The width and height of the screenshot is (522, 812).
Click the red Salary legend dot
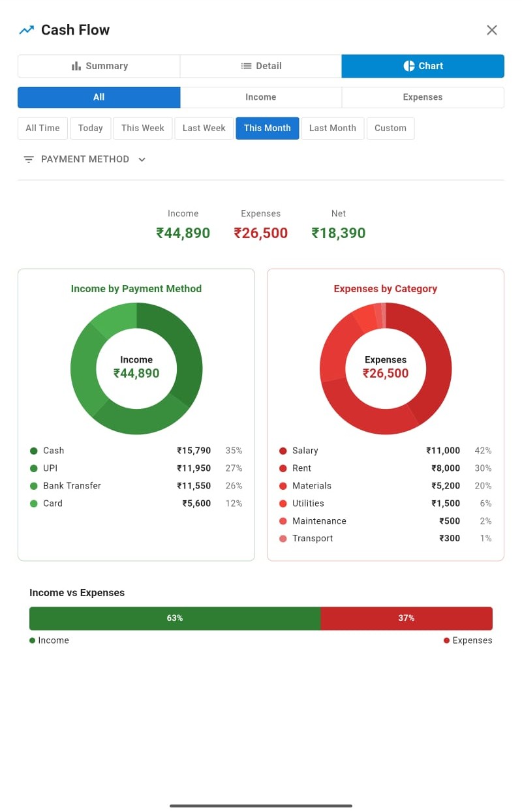coord(283,451)
